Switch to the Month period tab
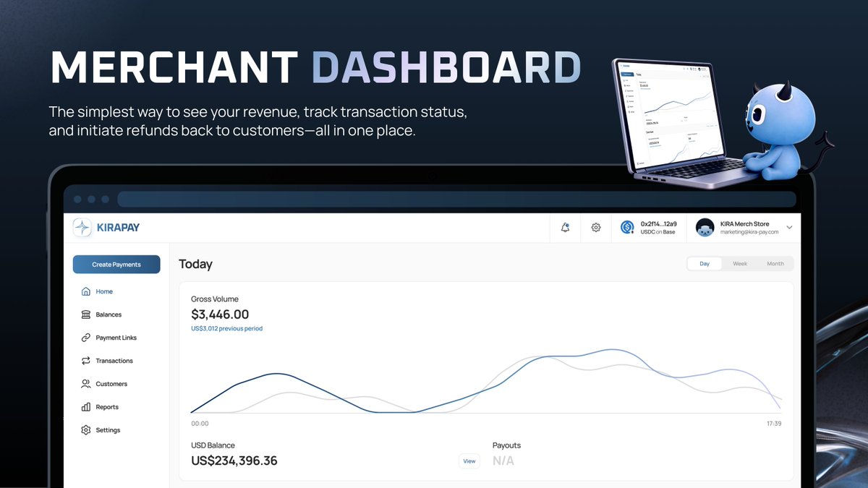Viewport: 868px width, 488px height. click(775, 264)
